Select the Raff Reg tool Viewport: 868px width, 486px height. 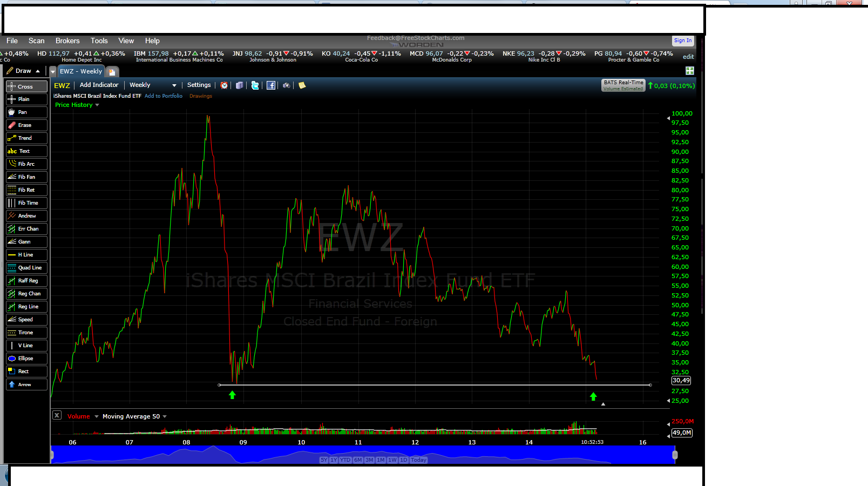(x=26, y=281)
